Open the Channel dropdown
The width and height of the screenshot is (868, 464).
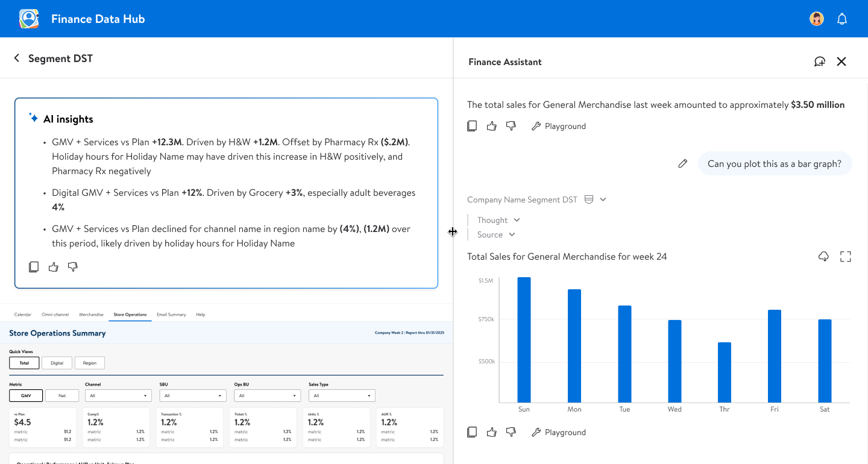pos(118,395)
